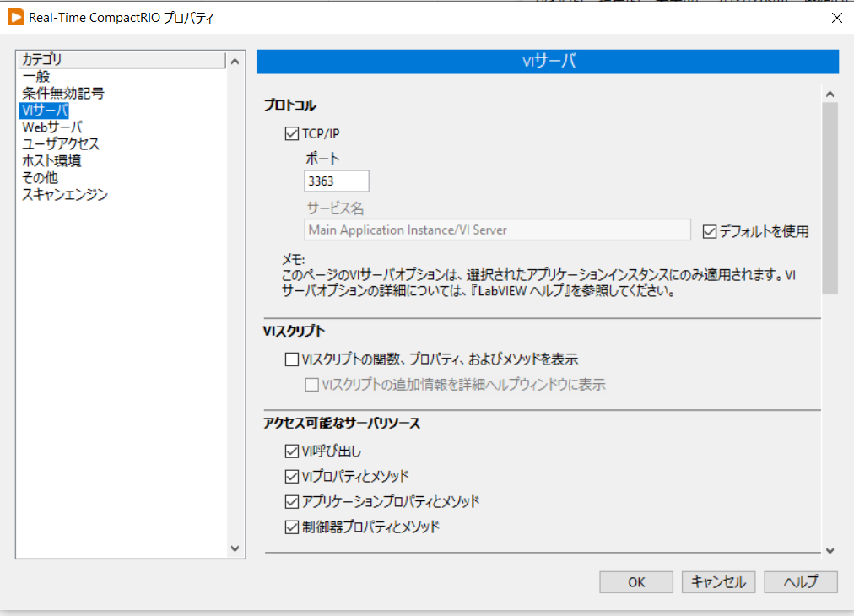Click the OK button
Image resolution: width=854 pixels, height=616 pixels.
pos(636,582)
